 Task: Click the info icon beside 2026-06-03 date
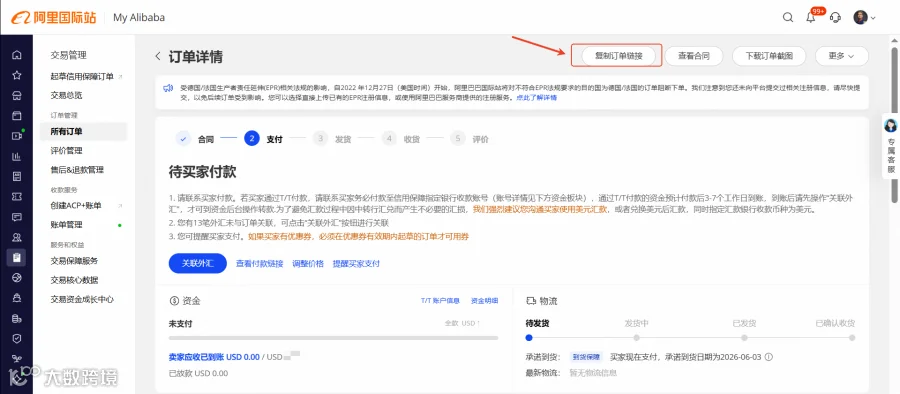(769, 357)
